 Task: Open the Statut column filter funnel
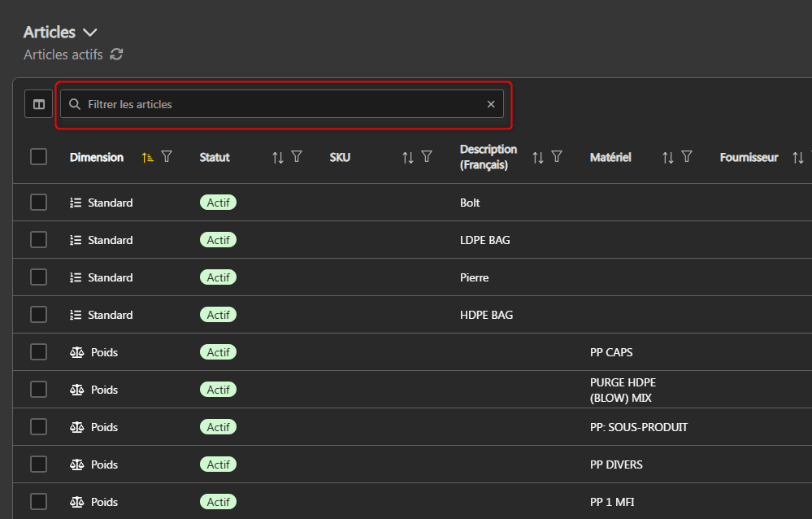pyautogui.click(x=297, y=157)
